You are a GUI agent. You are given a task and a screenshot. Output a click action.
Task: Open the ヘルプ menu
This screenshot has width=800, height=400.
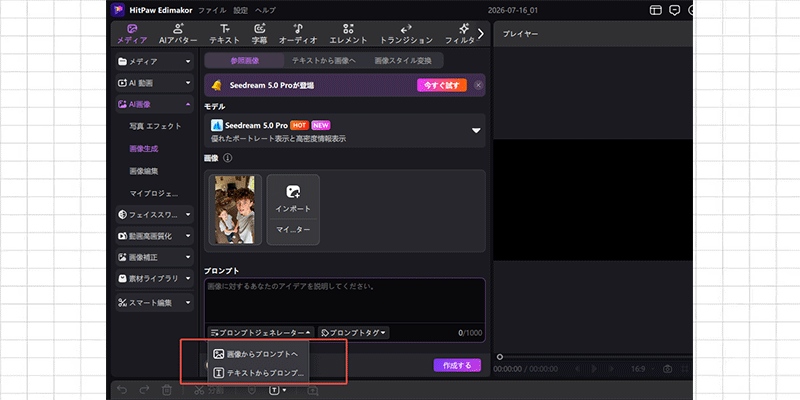point(265,10)
